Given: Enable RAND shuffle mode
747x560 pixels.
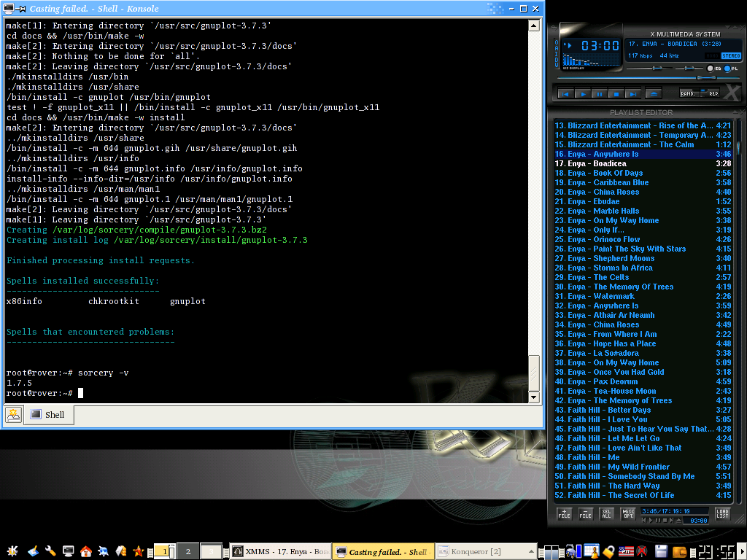Looking at the screenshot, I should (x=688, y=93).
